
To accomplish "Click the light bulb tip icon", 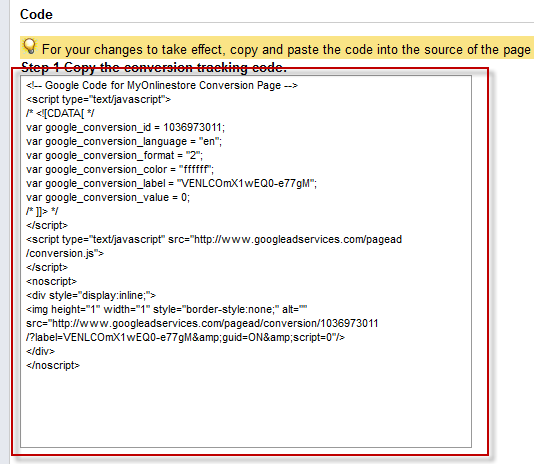I will 30,46.
